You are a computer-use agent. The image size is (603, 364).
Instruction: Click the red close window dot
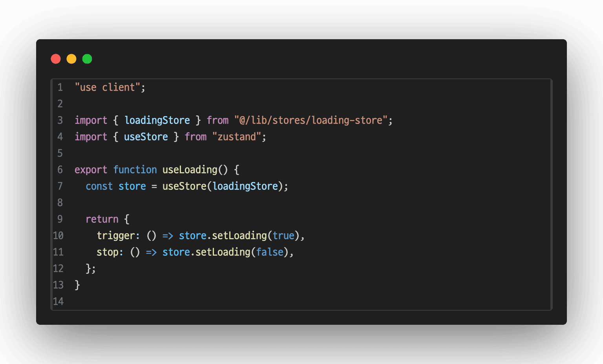56,59
